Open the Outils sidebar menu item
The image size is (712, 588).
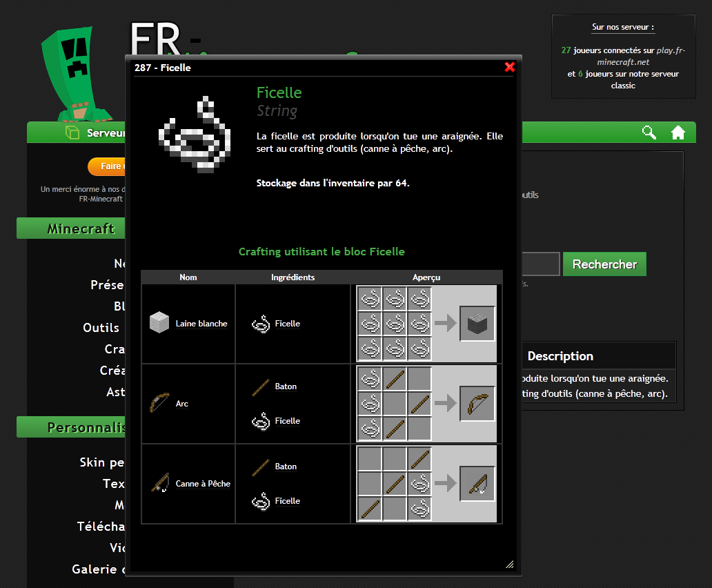(x=101, y=328)
